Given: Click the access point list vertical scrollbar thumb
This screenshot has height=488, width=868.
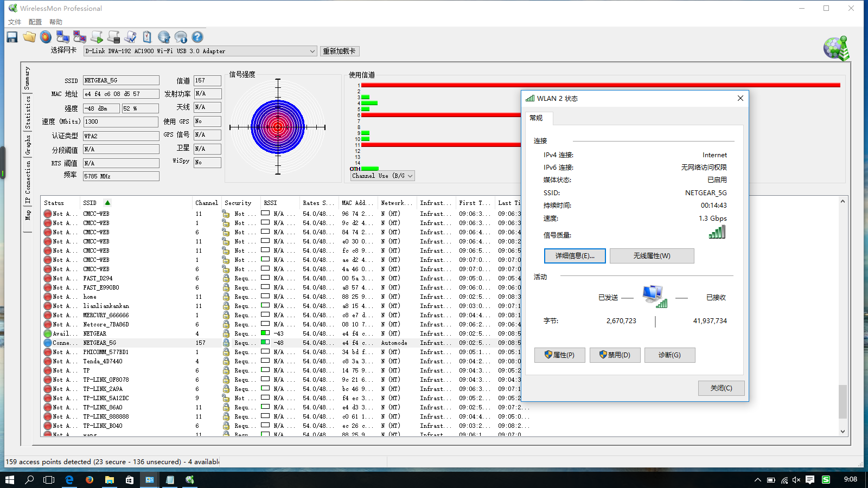Looking at the screenshot, I should point(843,401).
